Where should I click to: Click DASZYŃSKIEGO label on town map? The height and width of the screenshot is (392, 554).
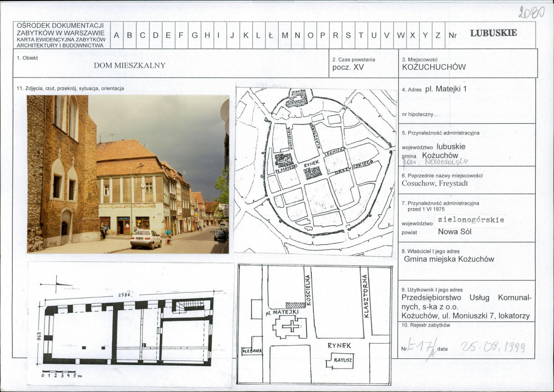pyautogui.click(x=354, y=167)
